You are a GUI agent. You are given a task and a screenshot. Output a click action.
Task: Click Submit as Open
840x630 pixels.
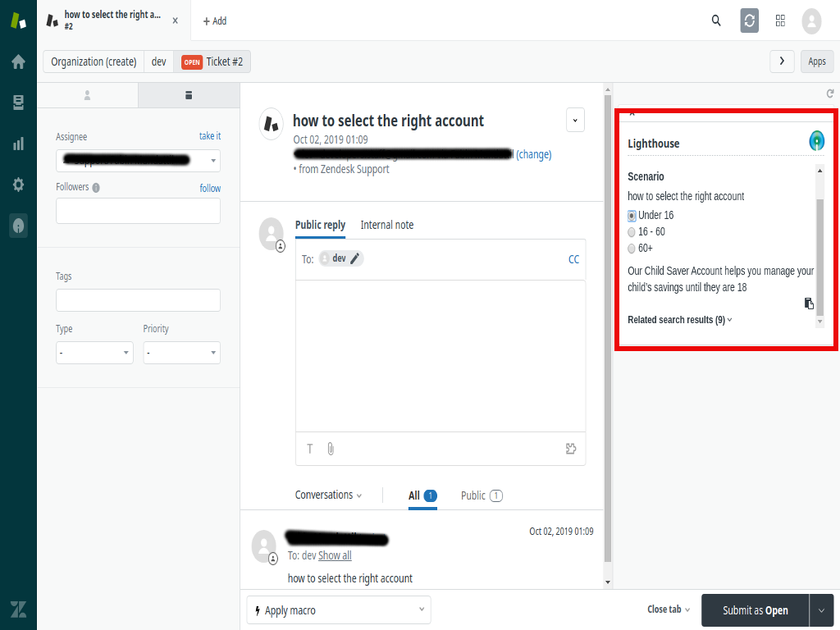click(x=754, y=610)
